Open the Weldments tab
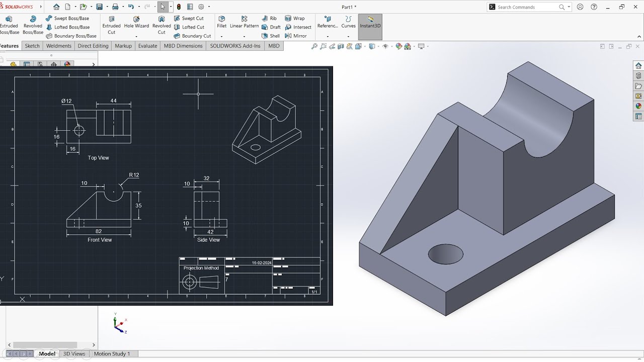This screenshot has width=644, height=362. coord(59,46)
